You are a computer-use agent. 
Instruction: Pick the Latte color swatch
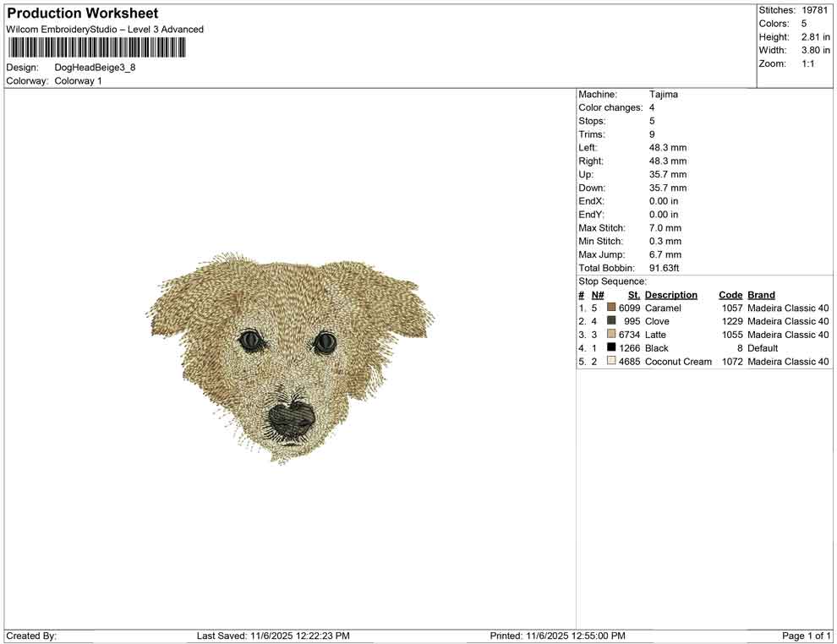pyautogui.click(x=611, y=335)
